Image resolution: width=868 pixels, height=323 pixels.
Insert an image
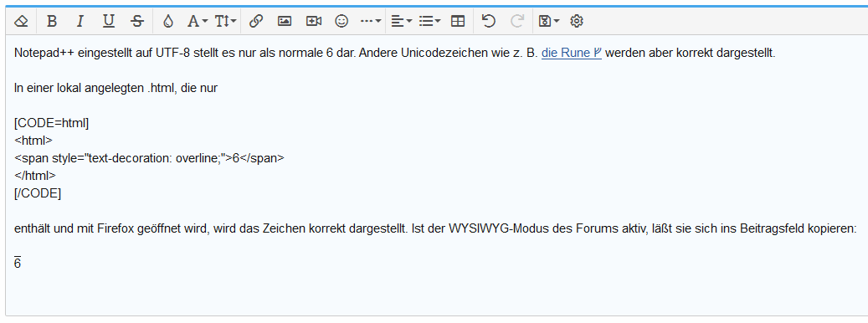click(285, 22)
